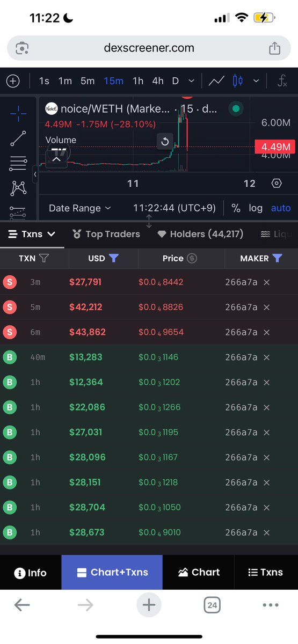This screenshot has width=298, height=644.
Task: Click the $28,151 buy amount
Action: tap(86, 482)
